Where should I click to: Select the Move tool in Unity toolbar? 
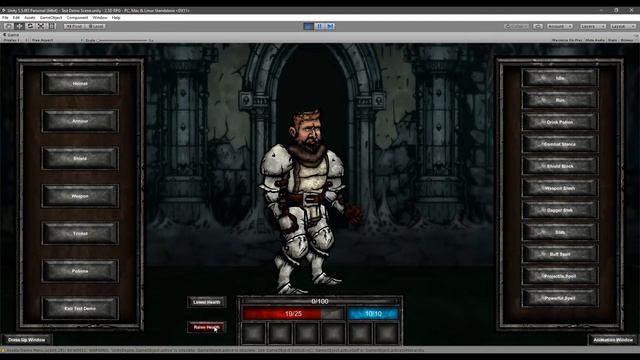click(19, 26)
